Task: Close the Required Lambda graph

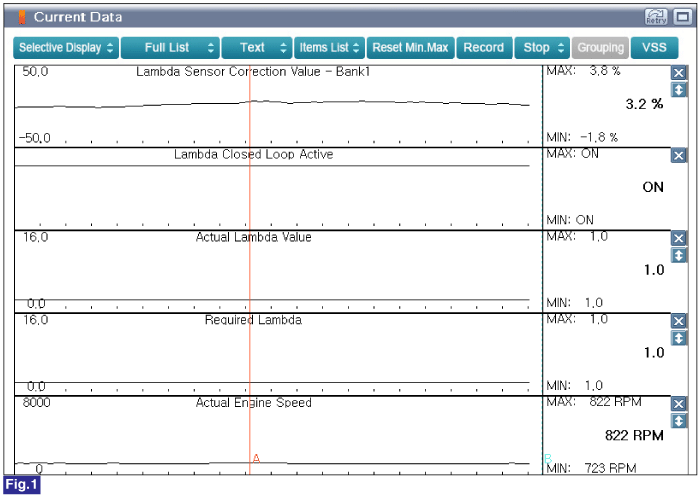Action: 679,321
